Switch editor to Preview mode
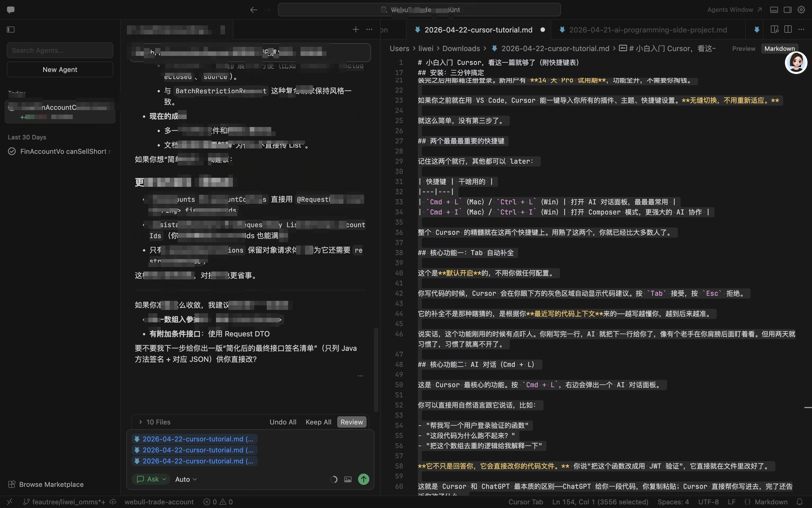Viewport: 812px width, 508px height. coord(743,49)
